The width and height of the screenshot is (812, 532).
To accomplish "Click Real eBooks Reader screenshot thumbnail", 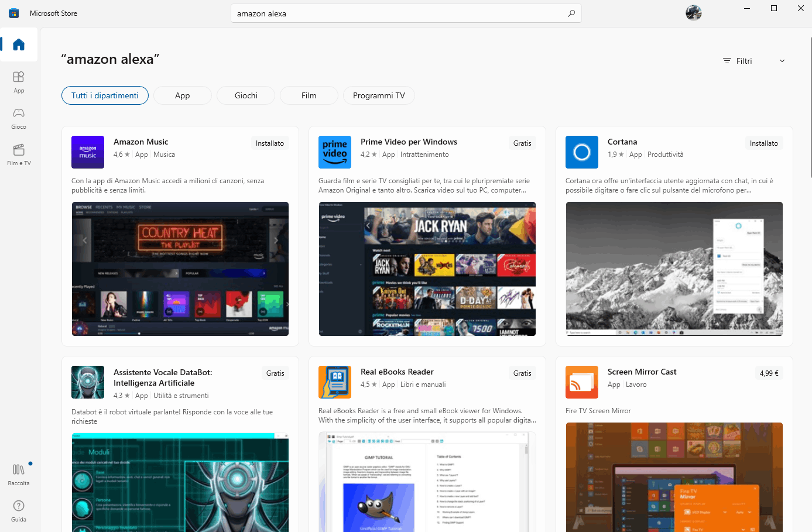I will [427, 482].
